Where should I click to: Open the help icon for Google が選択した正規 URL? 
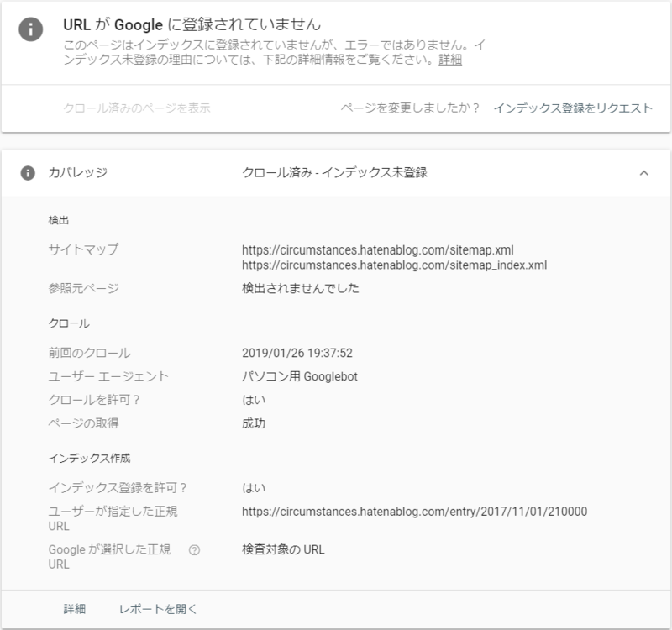pyautogui.click(x=194, y=550)
